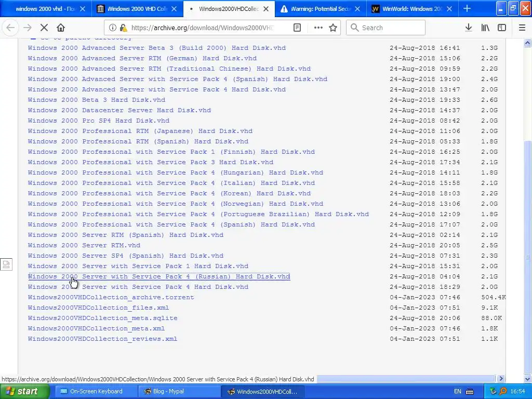This screenshot has width=532, height=399.
Task: Open page actions three-dots menu
Action: (318, 28)
